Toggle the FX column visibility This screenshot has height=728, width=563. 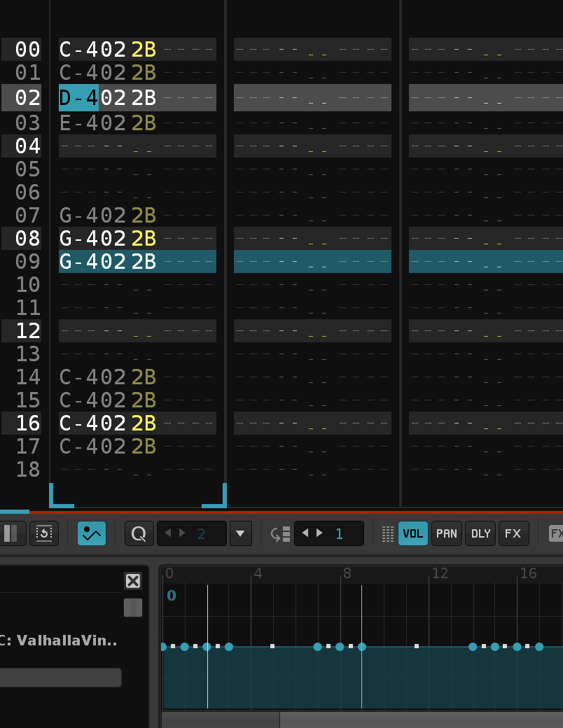(513, 533)
